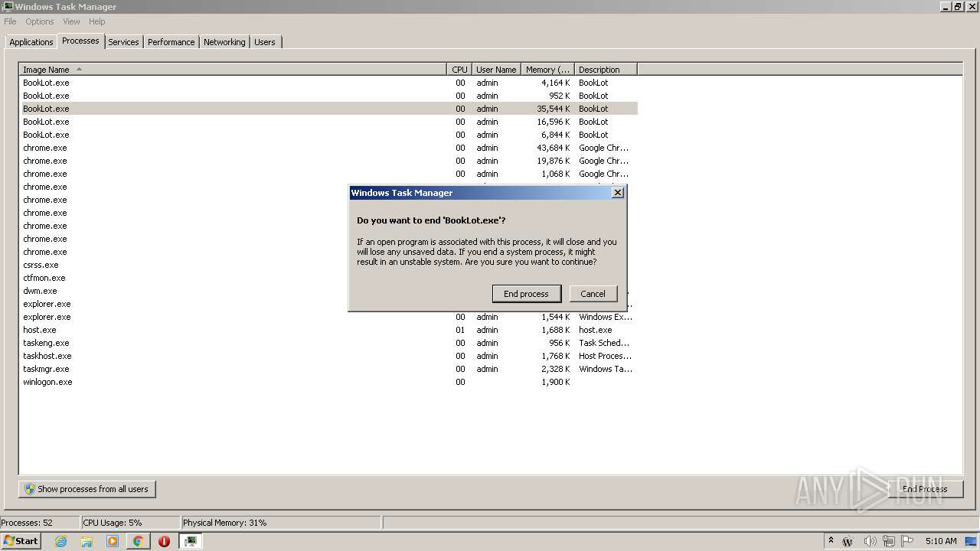980x551 pixels.
Task: Select the chrome.exe row using 1,068 K
Action: tap(328, 174)
